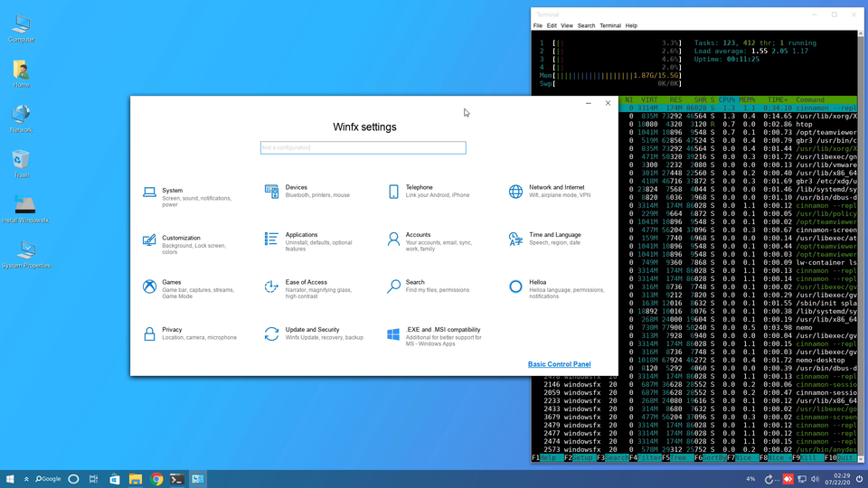
Task: Open Update and Security icon
Action: point(271,333)
